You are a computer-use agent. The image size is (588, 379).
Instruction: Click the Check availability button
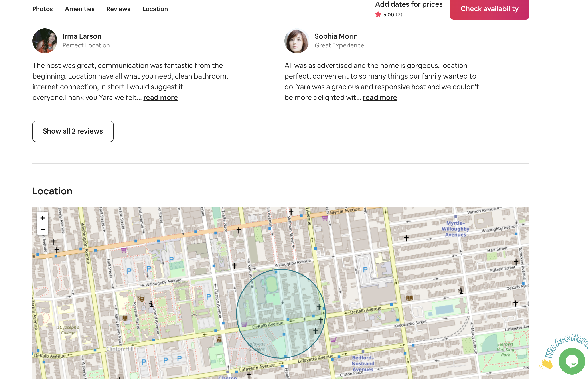(489, 9)
